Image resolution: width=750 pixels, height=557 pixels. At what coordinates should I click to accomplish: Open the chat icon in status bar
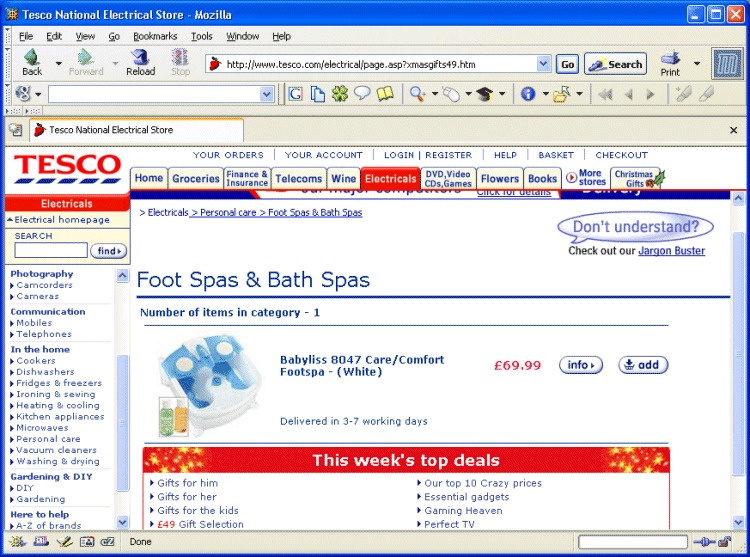tap(108, 541)
